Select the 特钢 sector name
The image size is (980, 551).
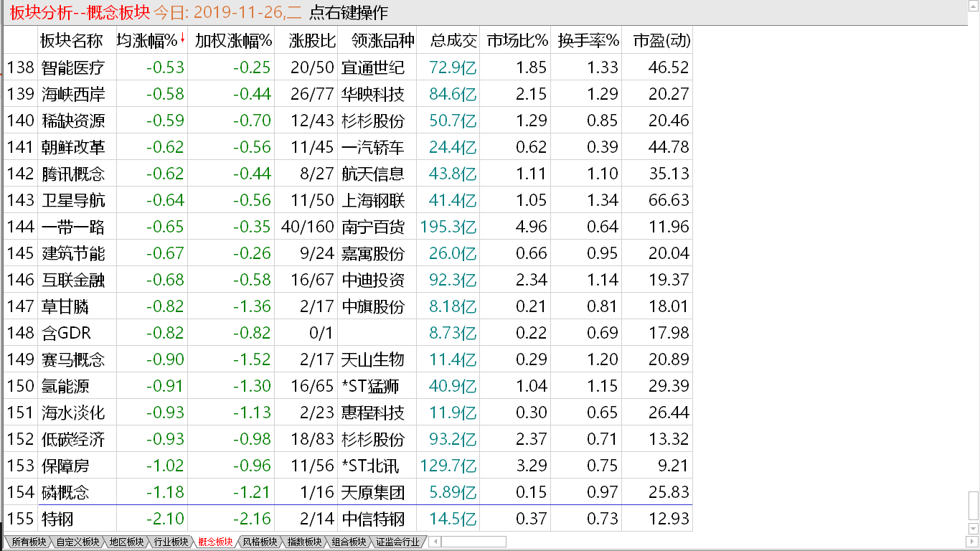(x=57, y=519)
